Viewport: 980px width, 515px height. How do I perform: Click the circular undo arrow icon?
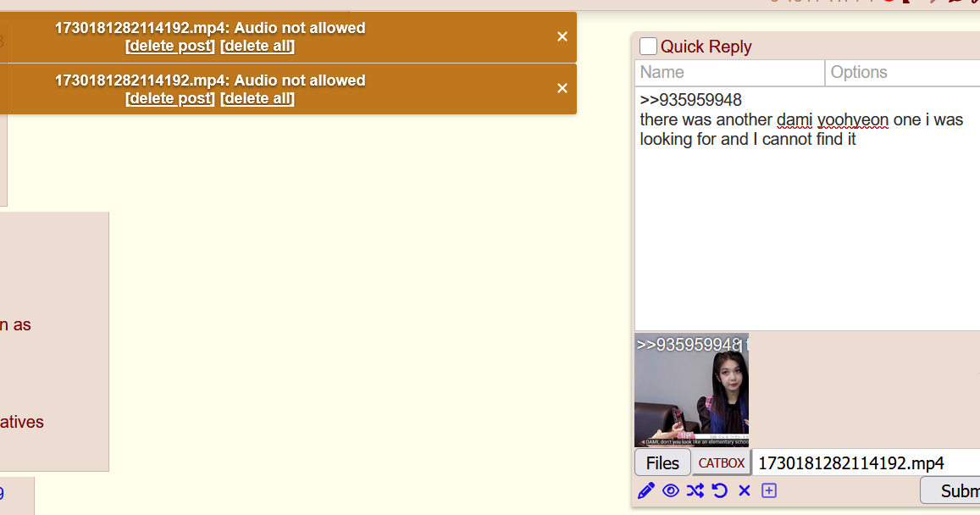[x=719, y=490]
